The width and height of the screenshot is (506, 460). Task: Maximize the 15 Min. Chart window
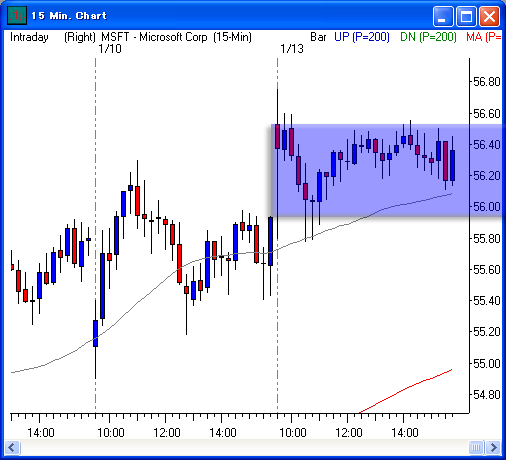pos(466,16)
